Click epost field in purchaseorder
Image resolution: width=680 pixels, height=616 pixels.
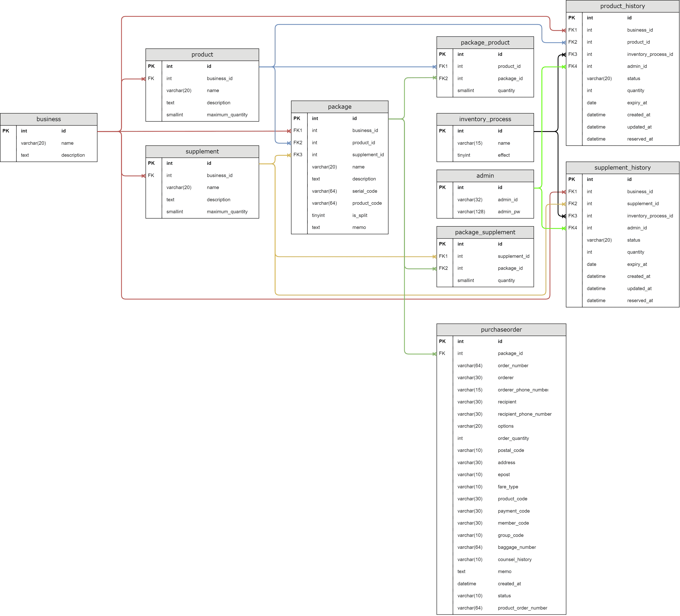(x=504, y=475)
